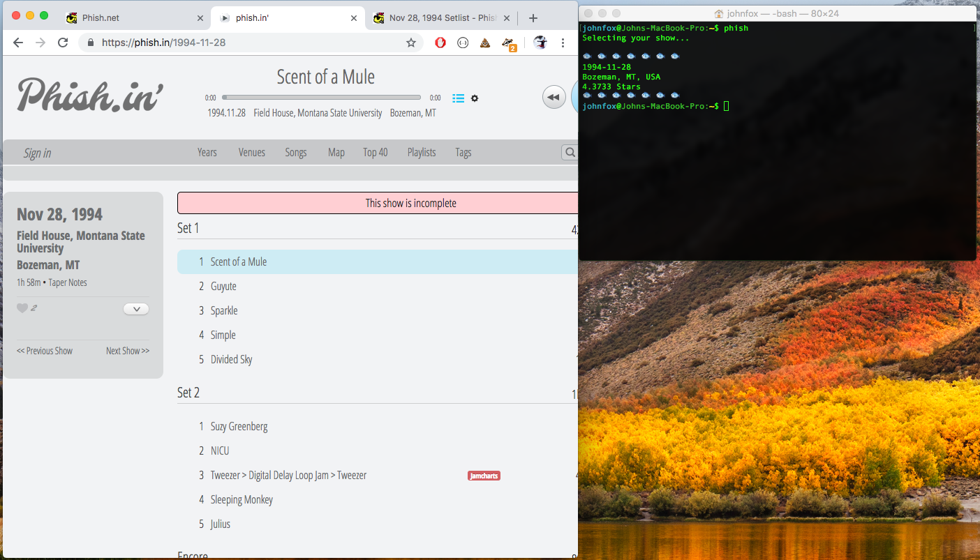Open the Playlists menu item
980x560 pixels.
(x=422, y=152)
